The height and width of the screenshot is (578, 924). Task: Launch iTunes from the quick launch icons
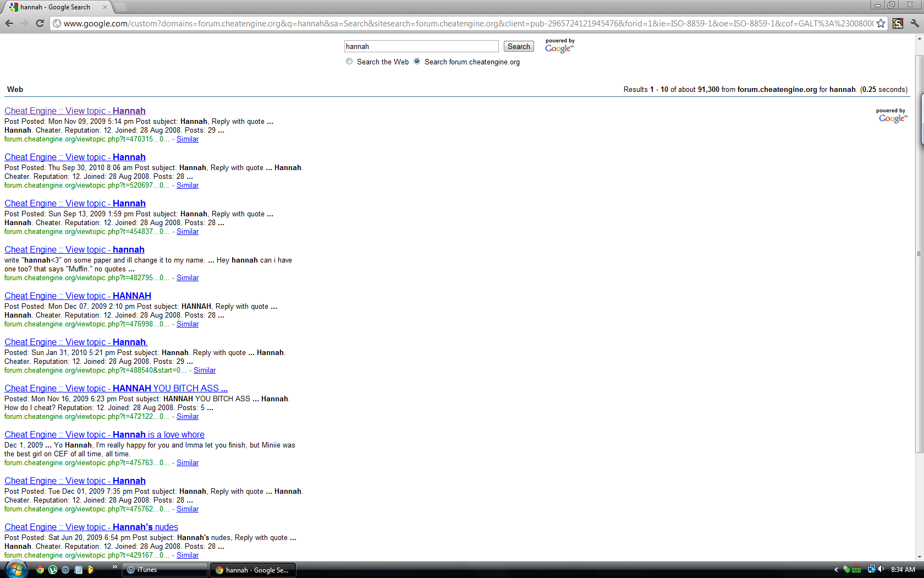click(x=65, y=570)
